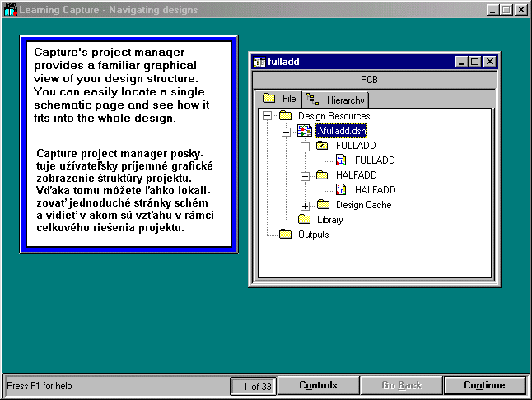This screenshot has height=400, width=532.
Task: Click the fulladd.dsn design file icon
Action: coord(304,131)
